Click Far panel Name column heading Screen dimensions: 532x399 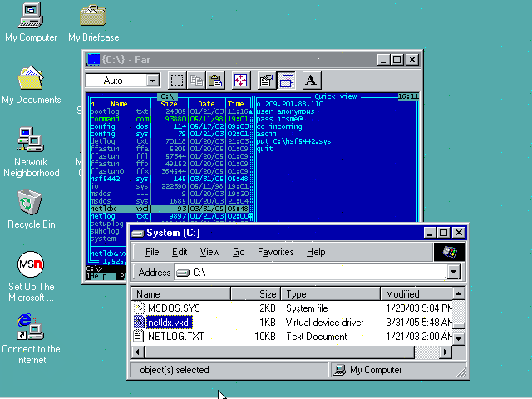click(119, 104)
